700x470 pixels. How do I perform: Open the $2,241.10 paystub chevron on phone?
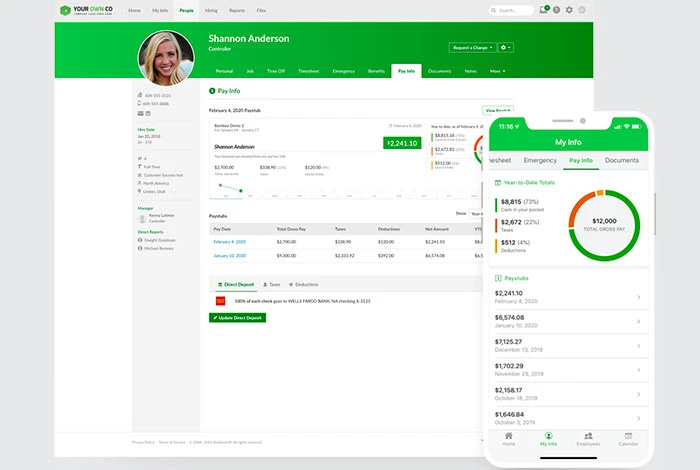click(x=639, y=297)
